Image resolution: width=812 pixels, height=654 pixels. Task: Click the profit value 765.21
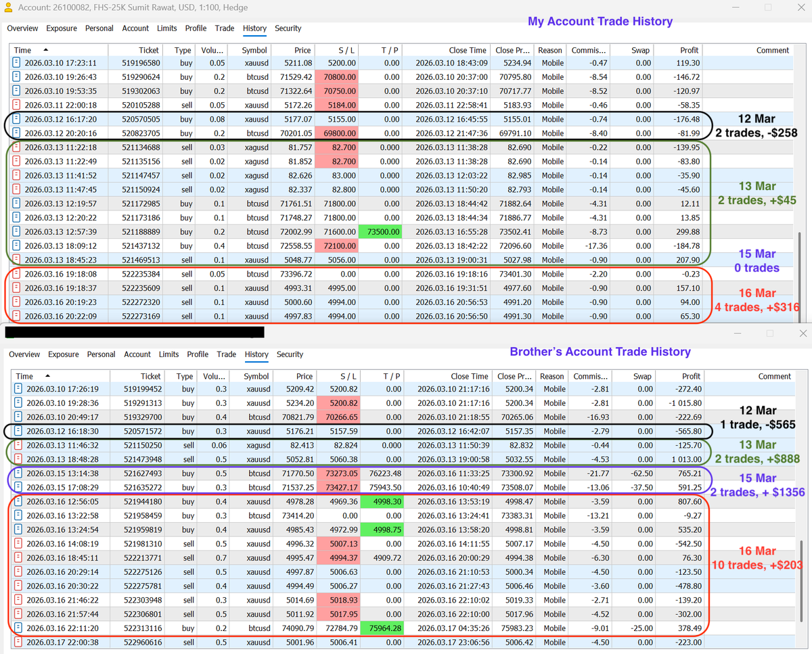click(689, 473)
